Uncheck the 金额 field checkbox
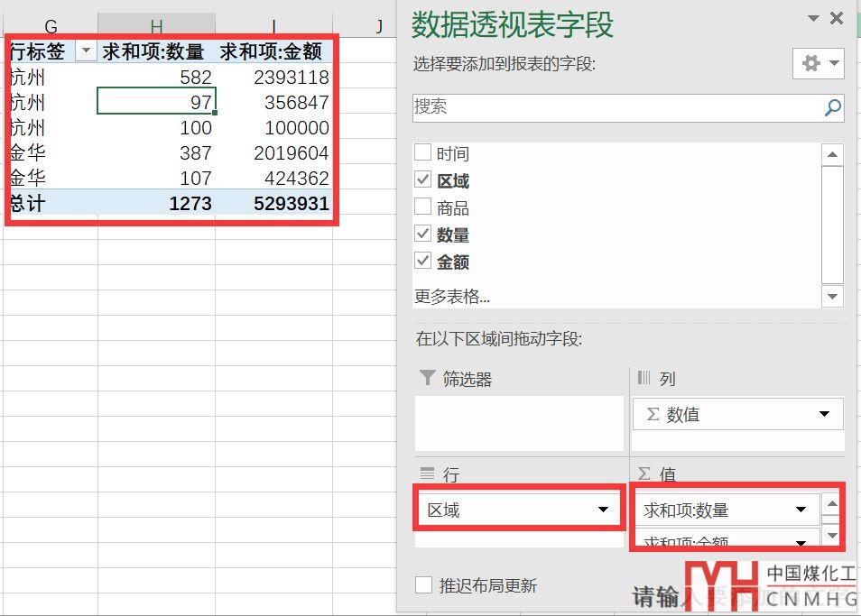861x616 pixels. (x=422, y=262)
